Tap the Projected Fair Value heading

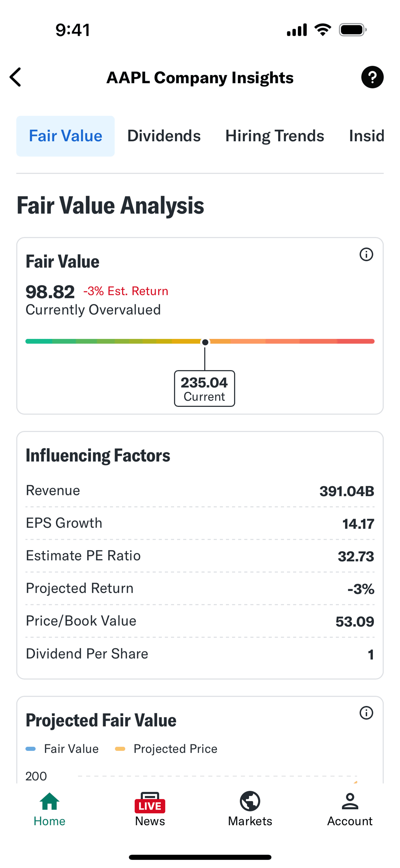101,720
